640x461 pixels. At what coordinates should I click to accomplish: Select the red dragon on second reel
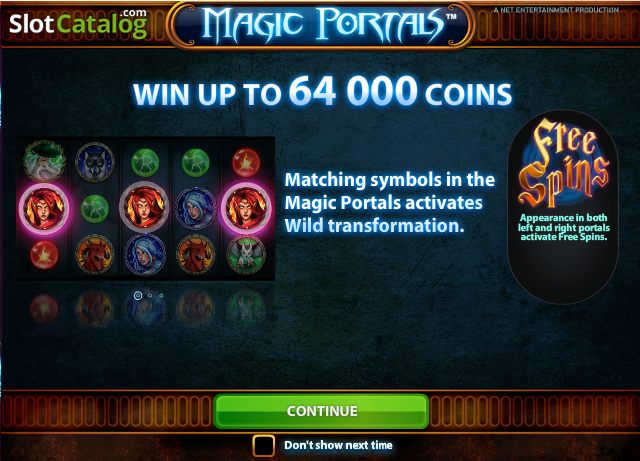coord(95,254)
